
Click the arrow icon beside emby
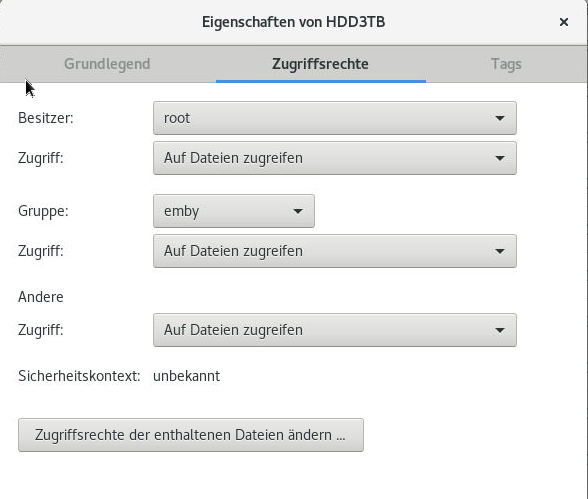coord(298,211)
